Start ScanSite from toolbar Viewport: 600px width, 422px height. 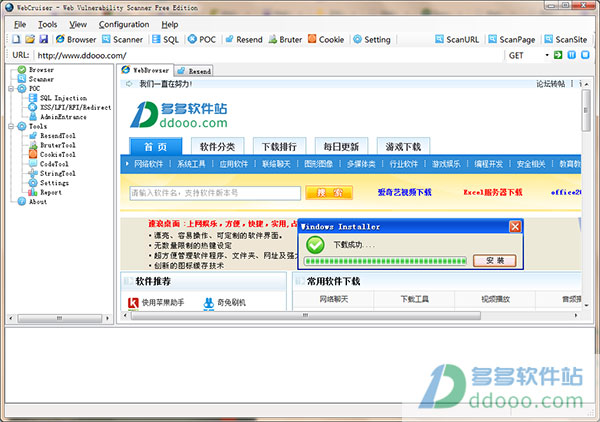pyautogui.click(x=566, y=39)
